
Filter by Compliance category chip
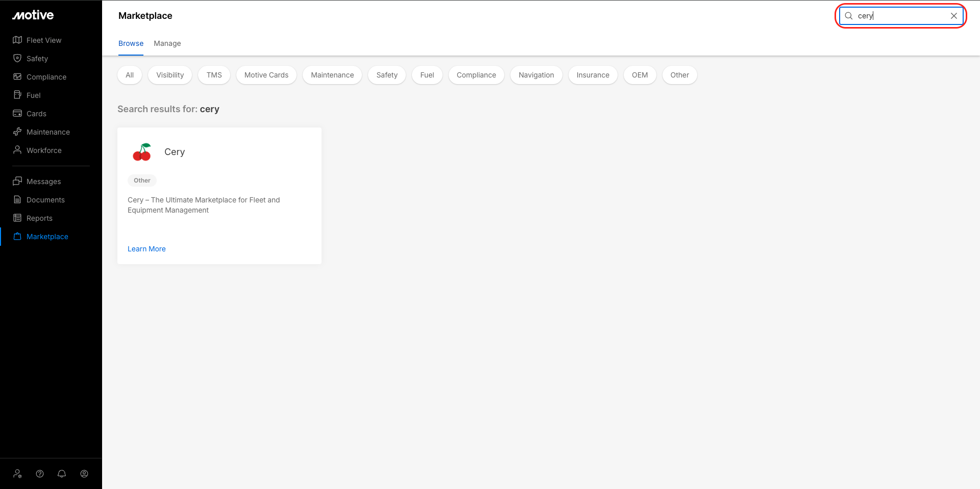[476, 75]
